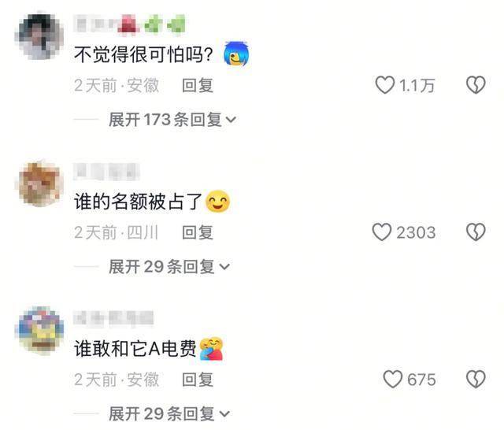The width and height of the screenshot is (504, 430).
Task: Tap heart icon beside 2303
Action: coord(382,232)
